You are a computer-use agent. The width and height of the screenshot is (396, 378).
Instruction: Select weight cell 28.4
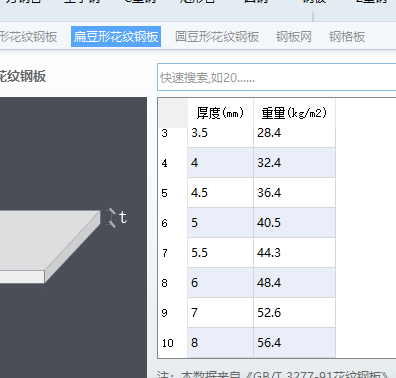(x=294, y=137)
